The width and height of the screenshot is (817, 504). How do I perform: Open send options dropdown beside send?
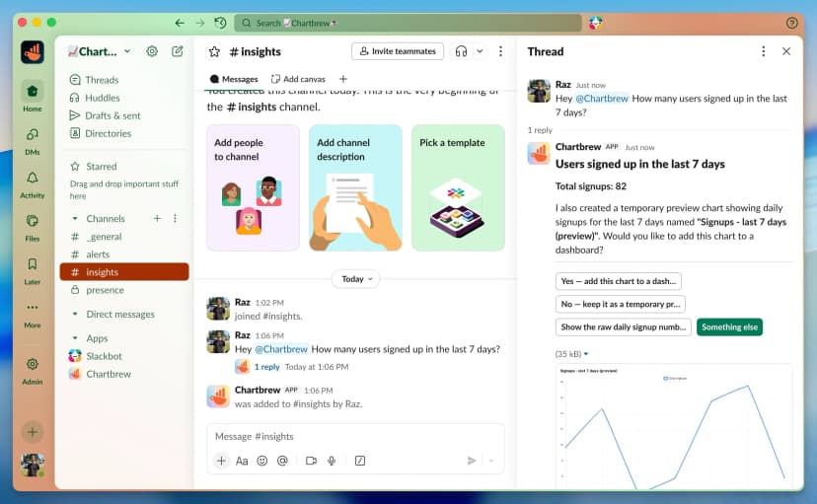point(491,461)
